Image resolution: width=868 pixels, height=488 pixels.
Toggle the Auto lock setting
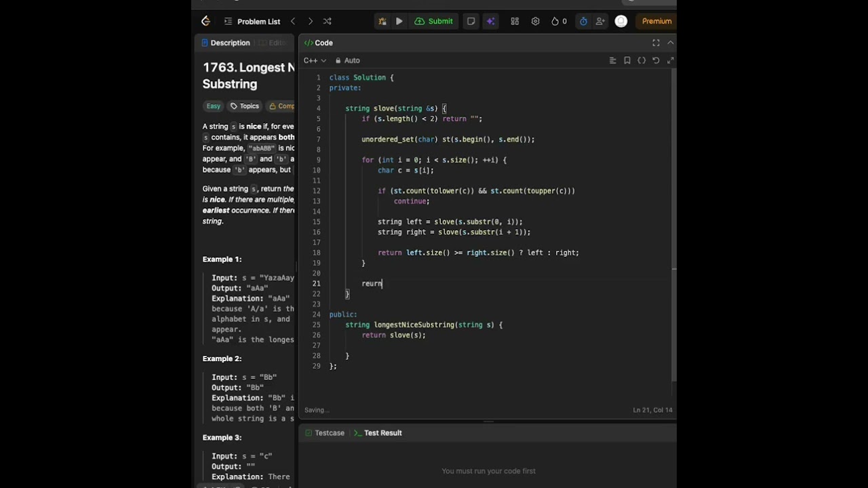point(348,60)
